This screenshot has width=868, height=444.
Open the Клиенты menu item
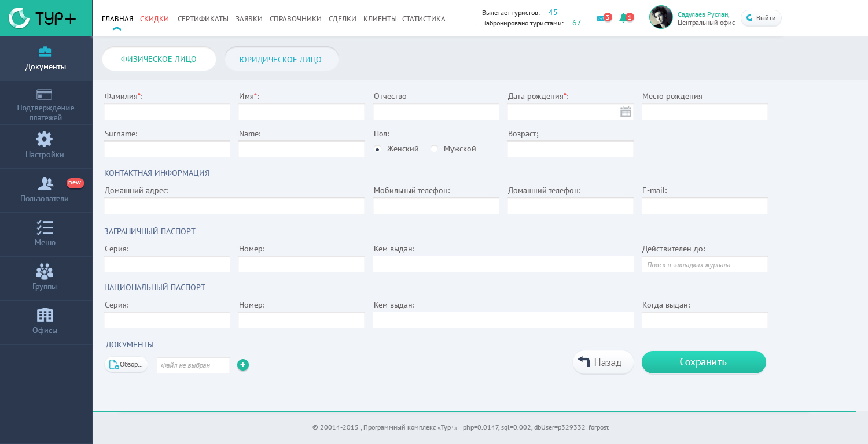380,19
